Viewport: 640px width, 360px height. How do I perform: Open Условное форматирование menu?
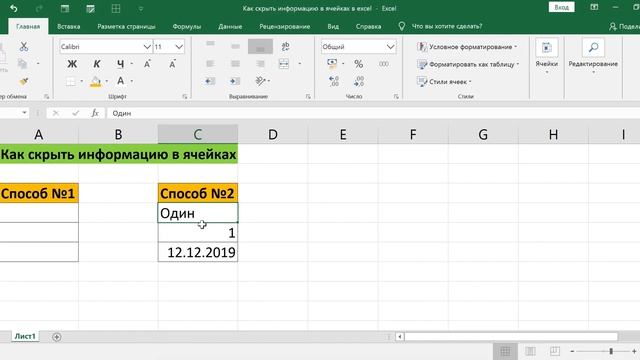[467, 47]
